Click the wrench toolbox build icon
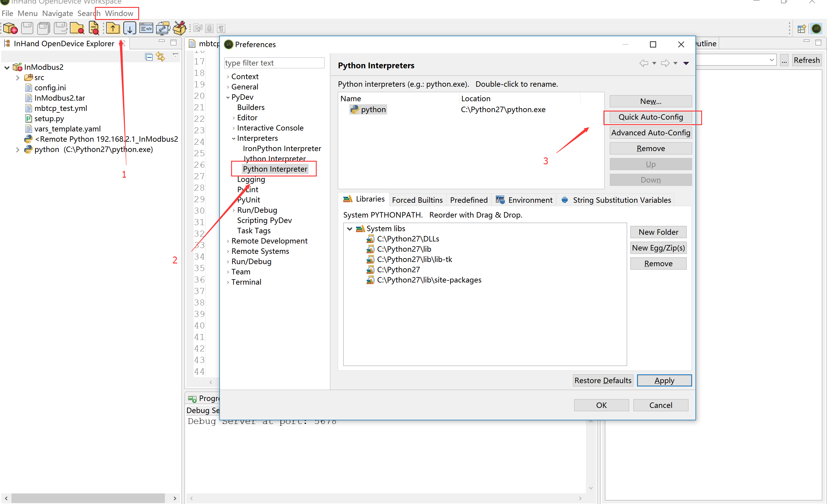This screenshot has height=504, width=827. click(180, 28)
